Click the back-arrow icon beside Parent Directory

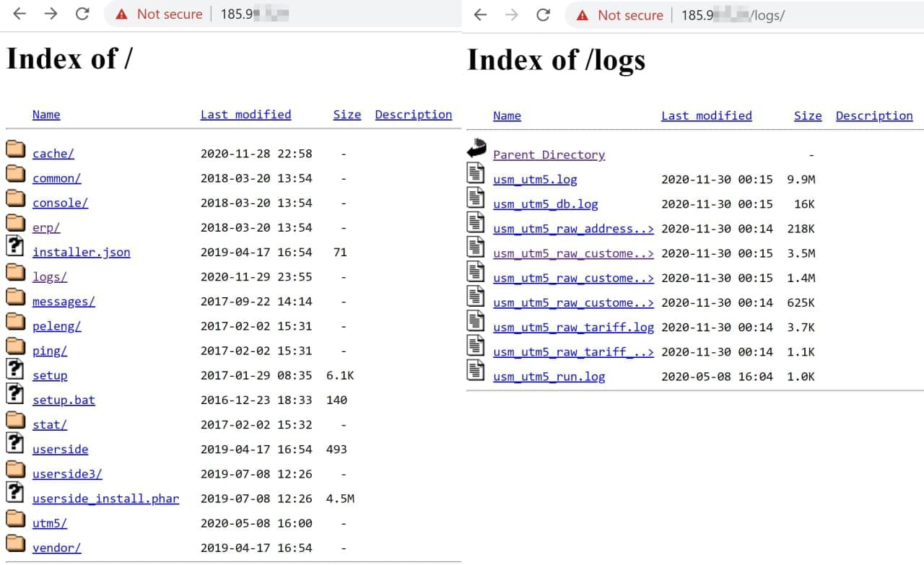(x=476, y=148)
